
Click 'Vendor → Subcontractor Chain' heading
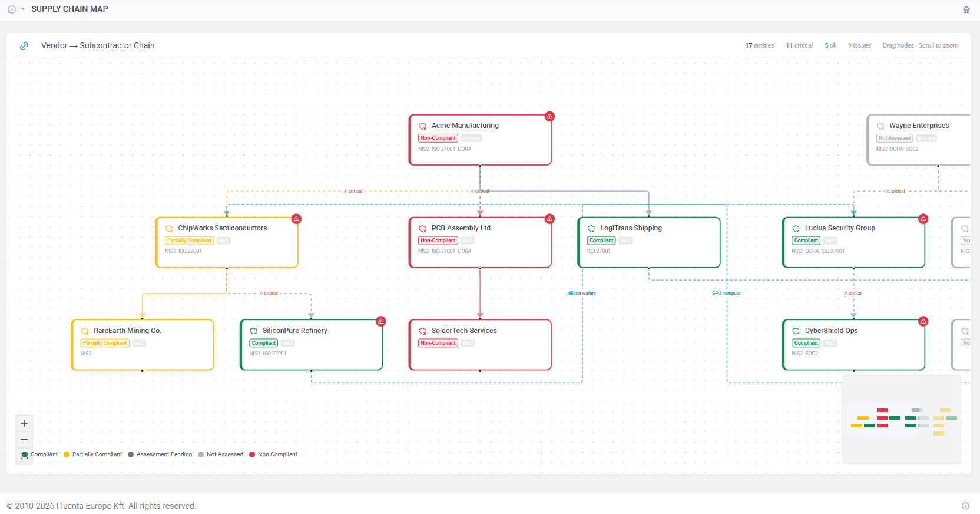click(x=98, y=45)
